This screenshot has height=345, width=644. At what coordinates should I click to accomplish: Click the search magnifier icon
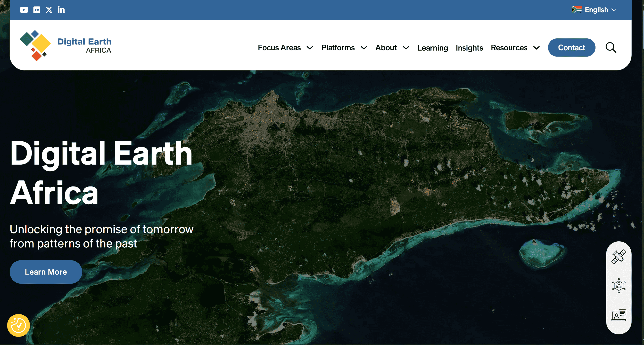coord(611,48)
